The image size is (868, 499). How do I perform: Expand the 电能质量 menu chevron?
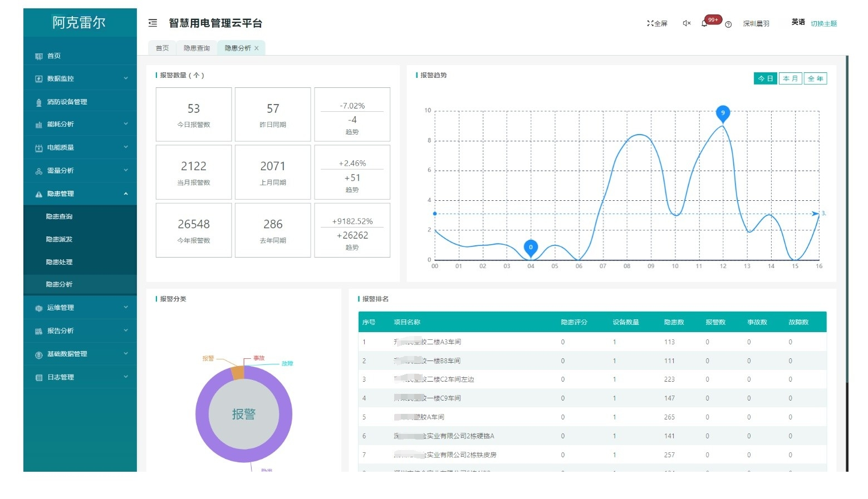pyautogui.click(x=126, y=147)
